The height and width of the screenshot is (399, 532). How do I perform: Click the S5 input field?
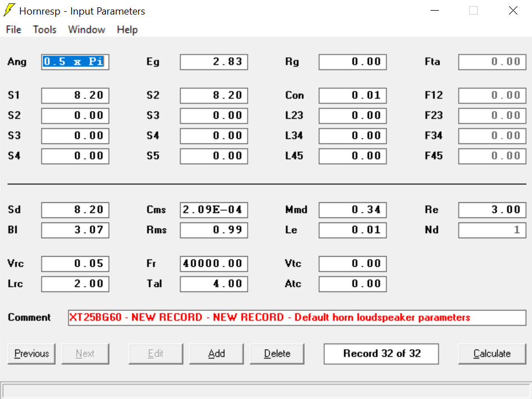[214, 156]
